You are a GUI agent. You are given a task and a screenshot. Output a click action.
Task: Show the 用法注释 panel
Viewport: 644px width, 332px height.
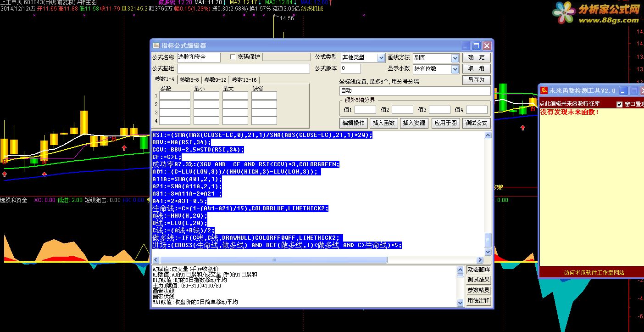(478, 301)
